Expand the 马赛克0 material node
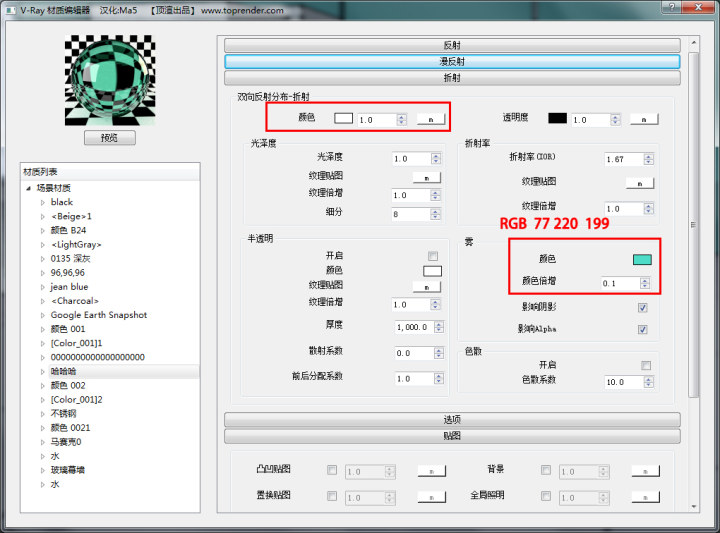The height and width of the screenshot is (533, 720). point(43,443)
